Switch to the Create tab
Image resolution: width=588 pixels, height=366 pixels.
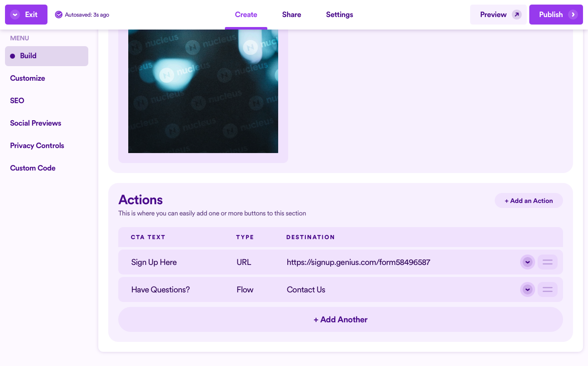(246, 15)
